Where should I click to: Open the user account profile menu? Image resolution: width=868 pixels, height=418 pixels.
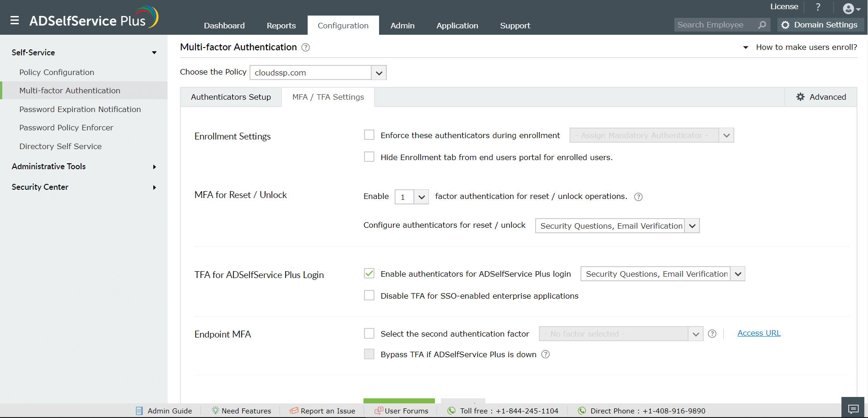[x=852, y=9]
